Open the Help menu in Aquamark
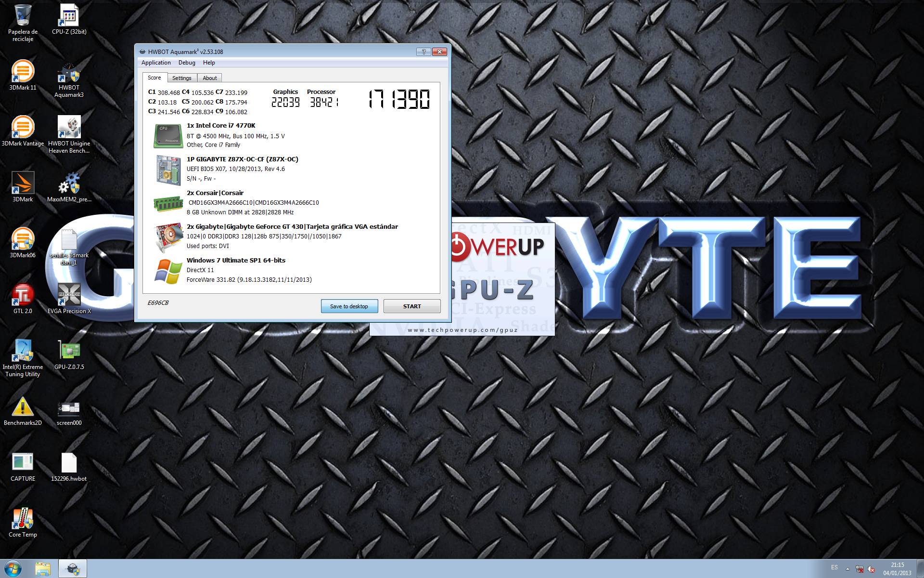This screenshot has width=924, height=578. click(x=209, y=63)
